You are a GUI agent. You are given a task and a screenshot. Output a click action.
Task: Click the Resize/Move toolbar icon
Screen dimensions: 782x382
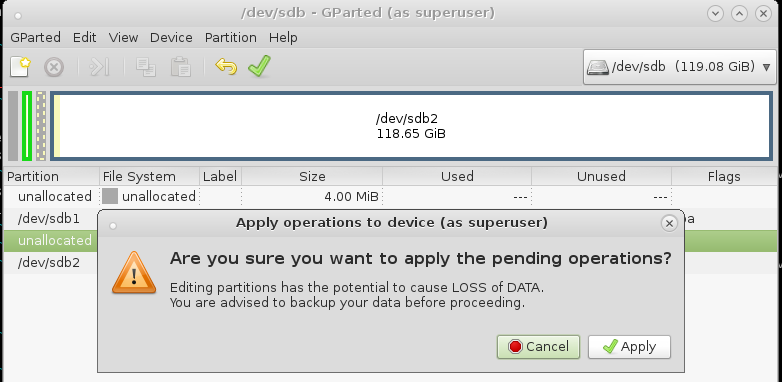99,67
